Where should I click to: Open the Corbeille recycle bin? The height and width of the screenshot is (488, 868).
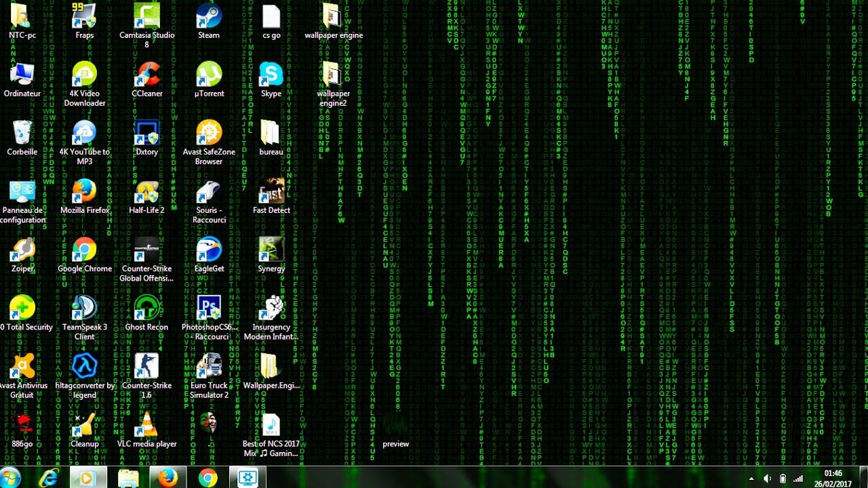click(22, 132)
